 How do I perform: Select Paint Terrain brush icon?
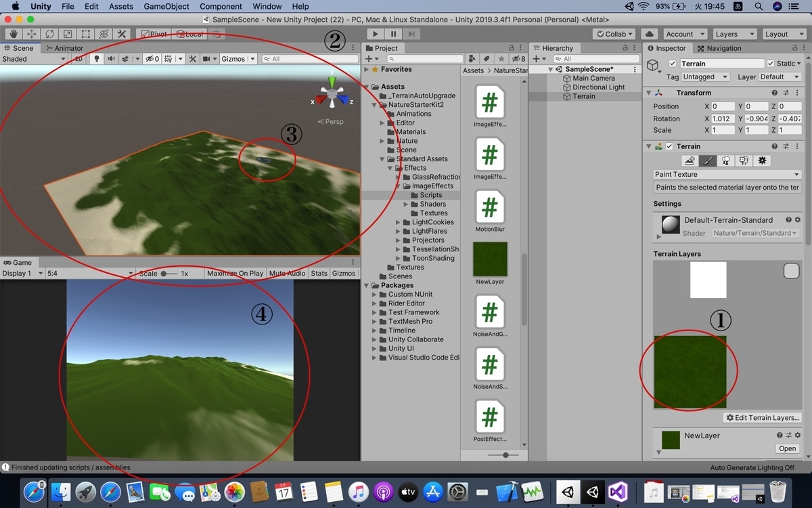tap(708, 161)
